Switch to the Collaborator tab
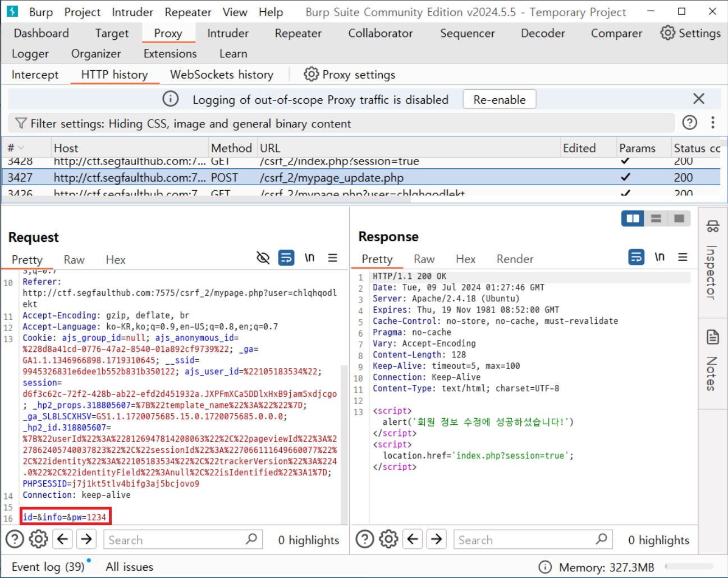Viewport: 728px width, 578px height. coord(381,33)
